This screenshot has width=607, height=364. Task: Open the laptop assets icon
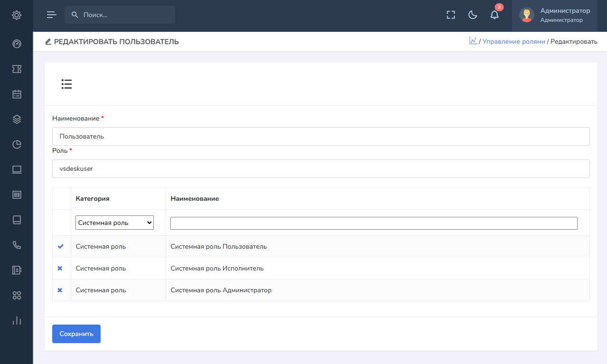pyautogui.click(x=17, y=170)
